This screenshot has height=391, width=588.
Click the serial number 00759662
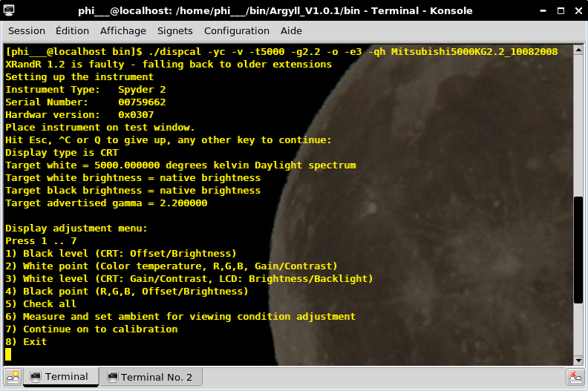(x=142, y=102)
